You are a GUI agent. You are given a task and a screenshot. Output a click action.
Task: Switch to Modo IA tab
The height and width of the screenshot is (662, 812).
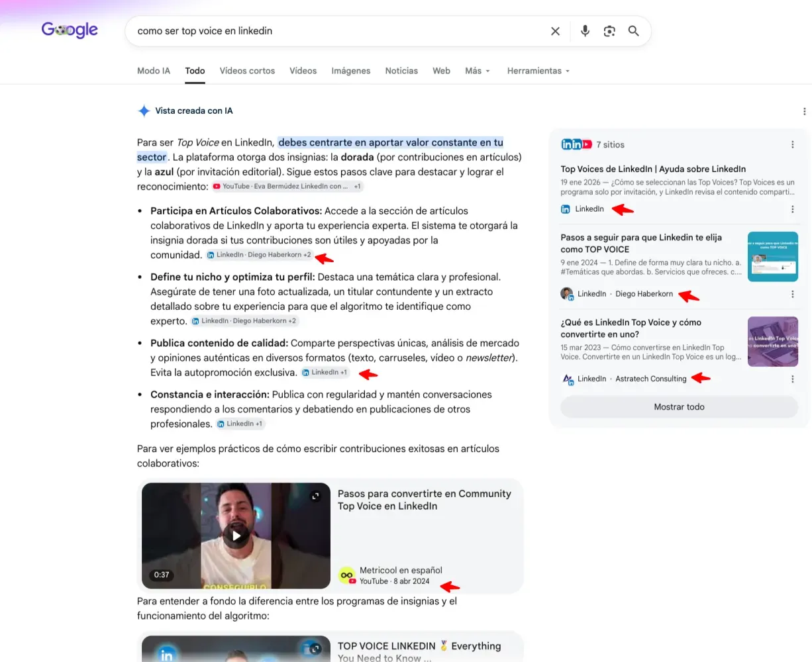point(154,71)
